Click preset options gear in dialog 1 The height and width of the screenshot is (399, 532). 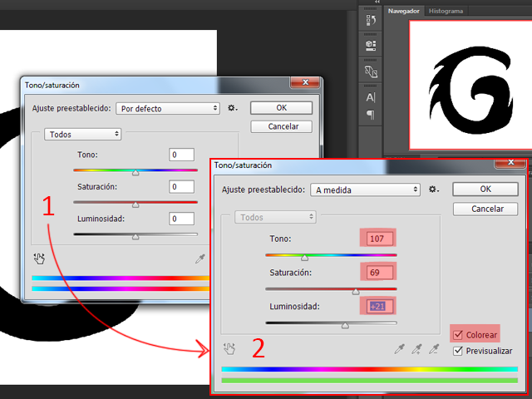(x=233, y=108)
